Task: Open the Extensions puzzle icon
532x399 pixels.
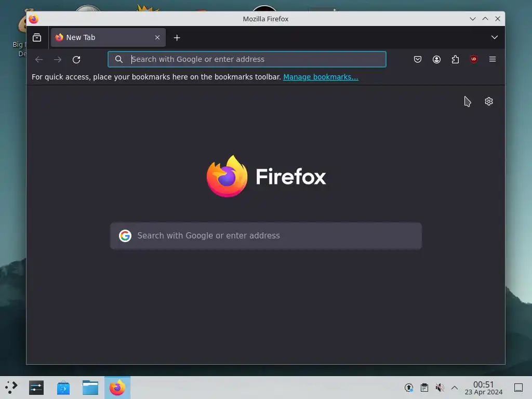Action: 455,59
